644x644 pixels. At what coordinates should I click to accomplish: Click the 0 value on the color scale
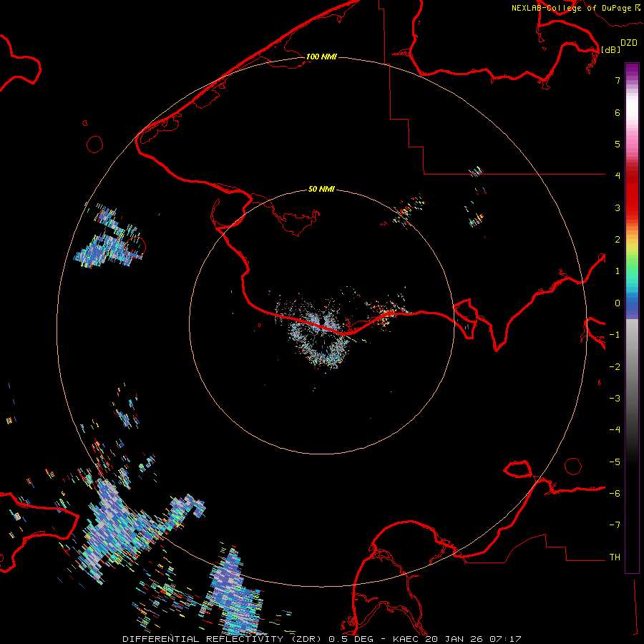click(618, 303)
